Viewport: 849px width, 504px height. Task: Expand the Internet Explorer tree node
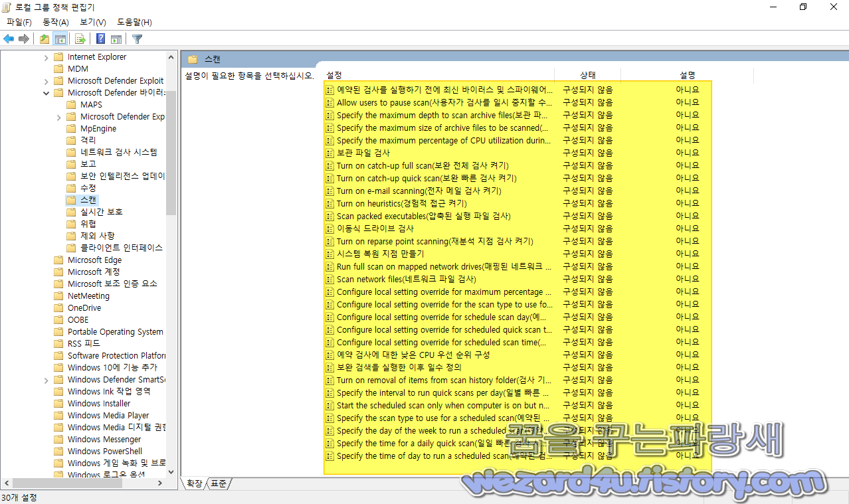(x=46, y=57)
